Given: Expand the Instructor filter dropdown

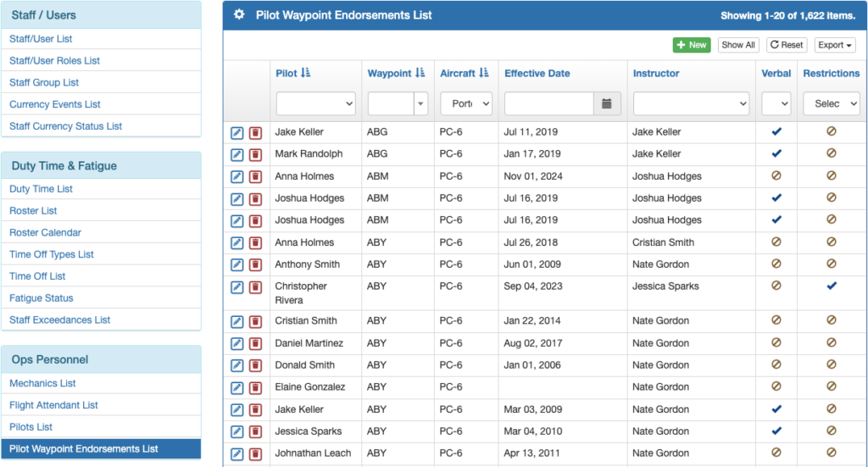Looking at the screenshot, I should pos(691,103).
